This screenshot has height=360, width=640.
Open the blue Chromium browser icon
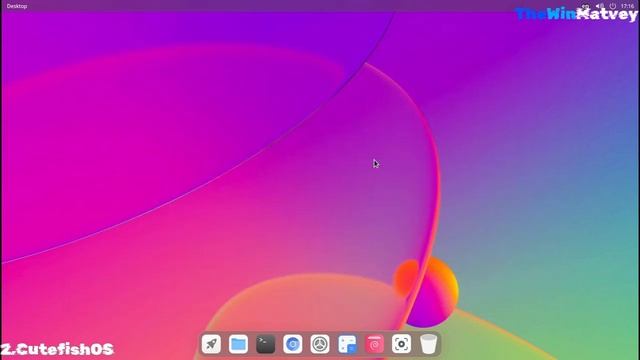click(293, 344)
